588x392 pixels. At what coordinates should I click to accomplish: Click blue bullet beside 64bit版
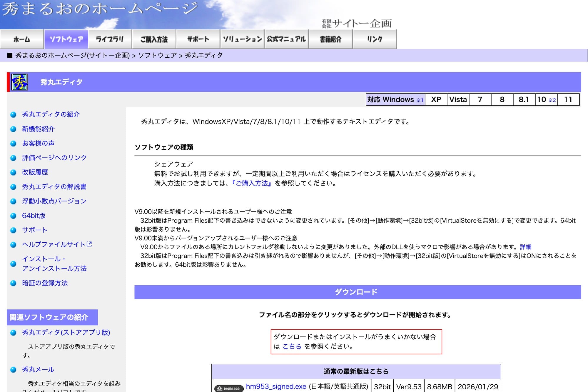click(x=13, y=216)
